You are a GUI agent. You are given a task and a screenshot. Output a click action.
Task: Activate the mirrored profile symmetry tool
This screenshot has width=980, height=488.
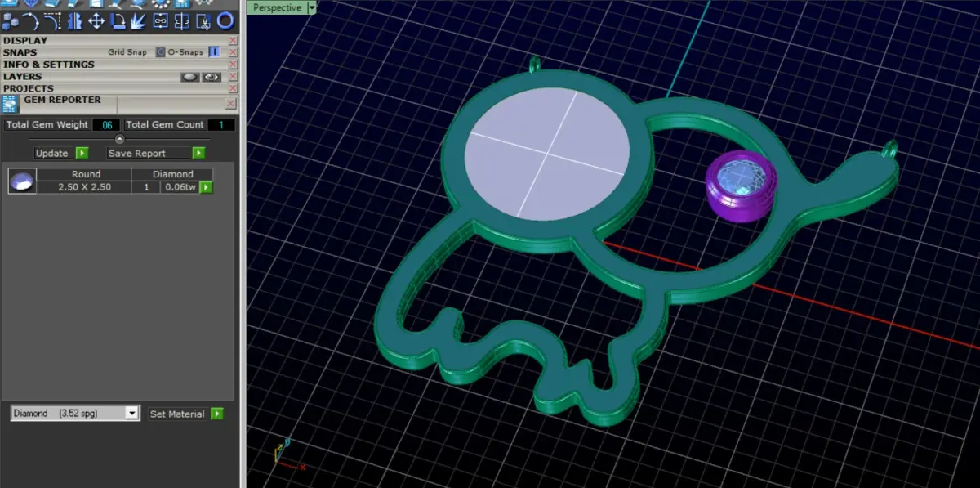[x=74, y=21]
